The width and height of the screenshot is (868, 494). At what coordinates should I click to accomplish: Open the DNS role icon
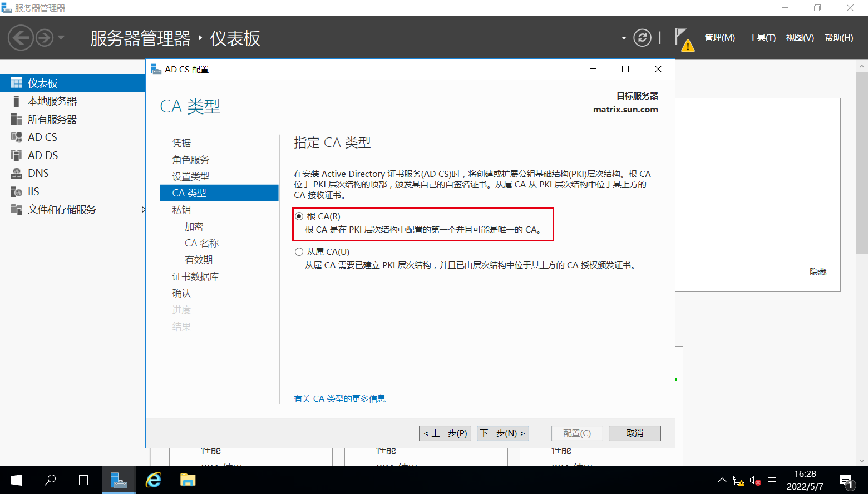coord(17,174)
